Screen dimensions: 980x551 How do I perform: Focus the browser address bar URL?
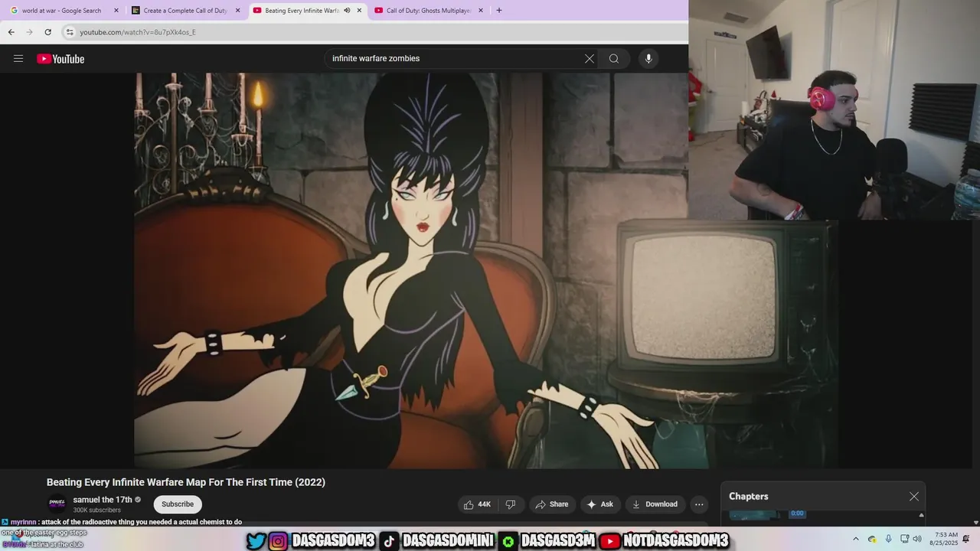click(138, 32)
